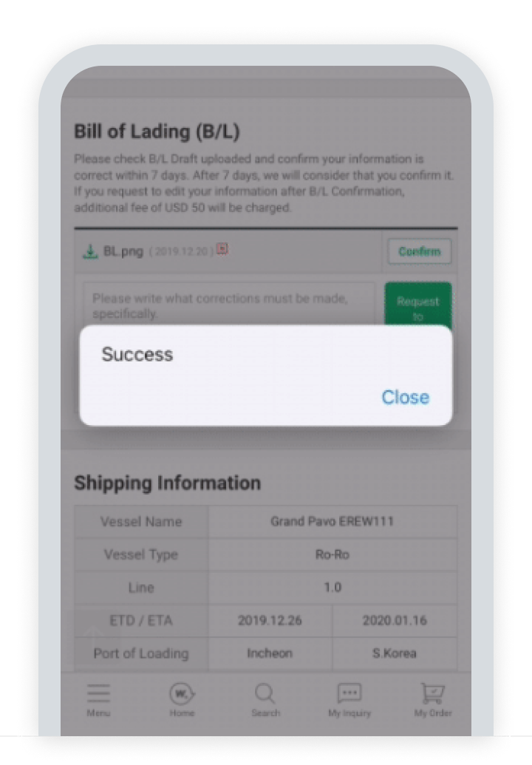Focus the corrections text field
Viewport: 532px width, 765px height.
[229, 305]
